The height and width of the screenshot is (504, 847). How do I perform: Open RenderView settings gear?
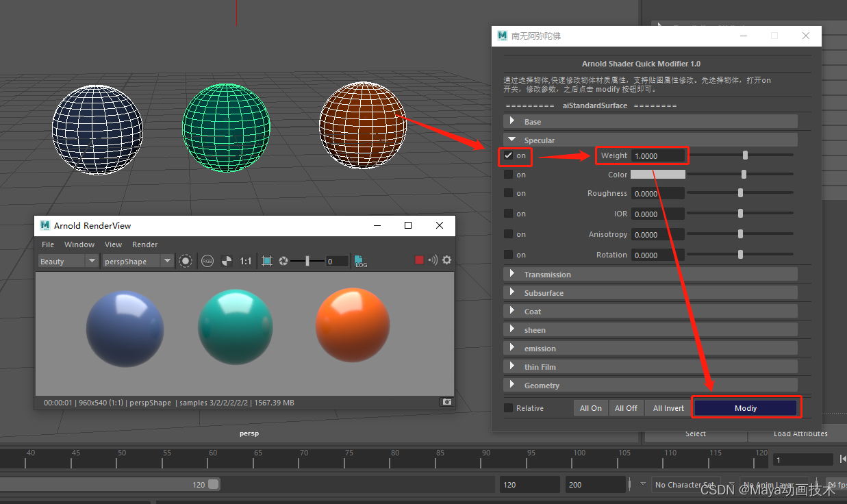click(x=446, y=260)
